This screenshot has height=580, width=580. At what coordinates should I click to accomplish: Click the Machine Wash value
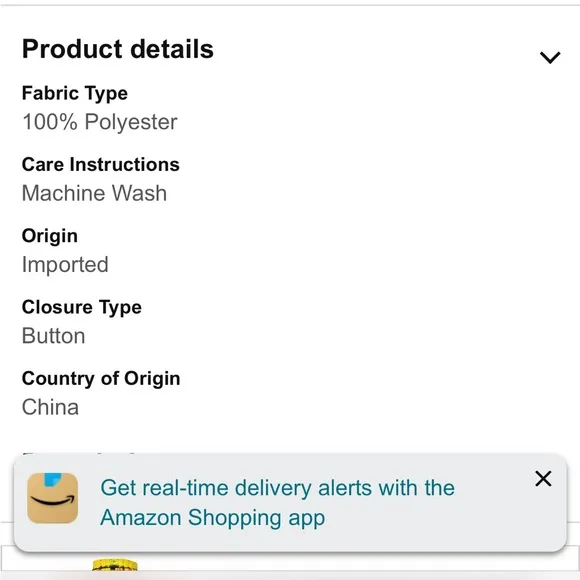tap(94, 193)
